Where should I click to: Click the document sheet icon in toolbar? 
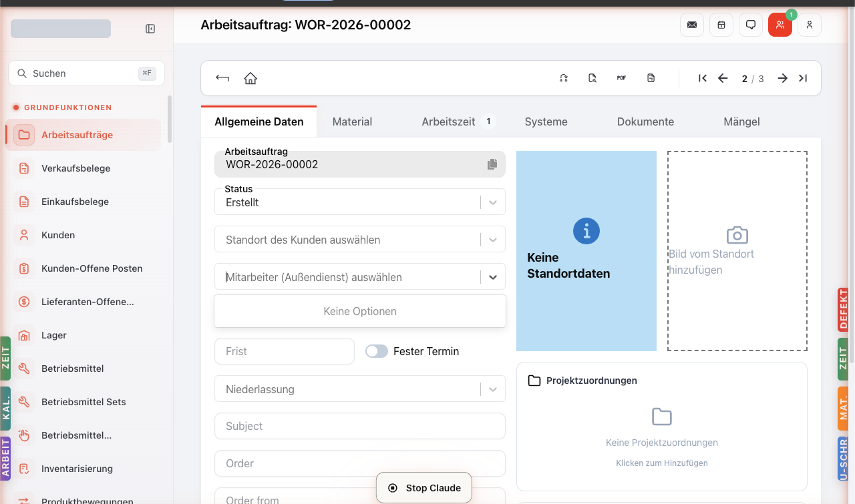[651, 78]
